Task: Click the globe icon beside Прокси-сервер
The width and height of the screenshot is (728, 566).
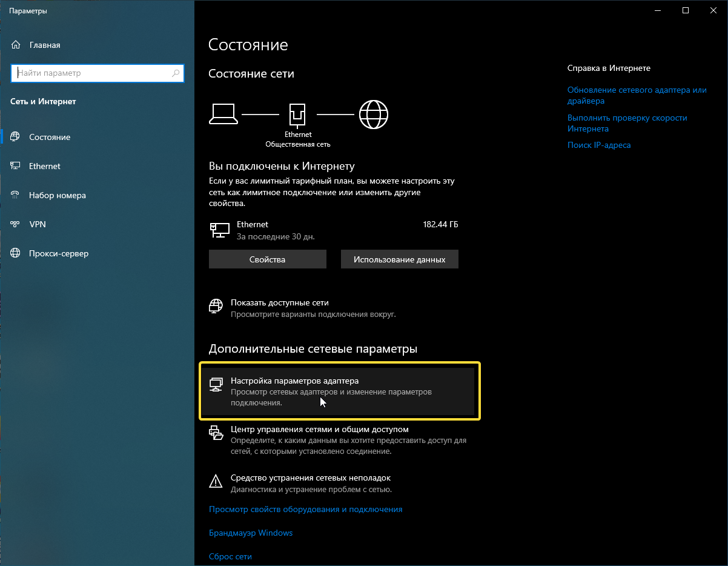Action: pyautogui.click(x=16, y=253)
